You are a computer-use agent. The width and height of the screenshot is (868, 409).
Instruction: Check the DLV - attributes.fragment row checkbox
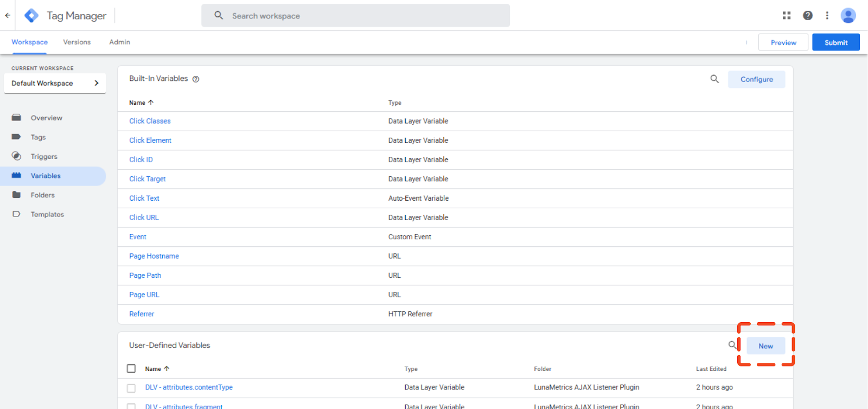[131, 406]
